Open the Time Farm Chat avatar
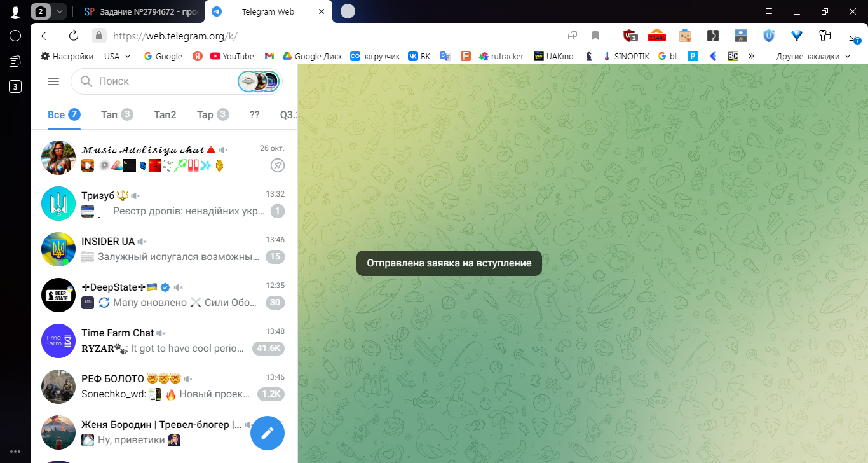The image size is (868, 463). (x=58, y=341)
